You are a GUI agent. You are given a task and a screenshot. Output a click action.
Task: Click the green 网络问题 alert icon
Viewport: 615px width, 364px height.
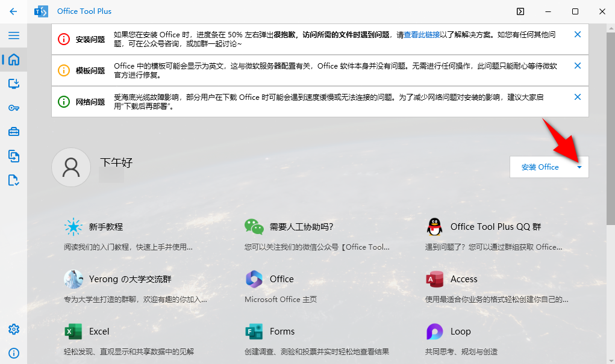[x=63, y=102]
